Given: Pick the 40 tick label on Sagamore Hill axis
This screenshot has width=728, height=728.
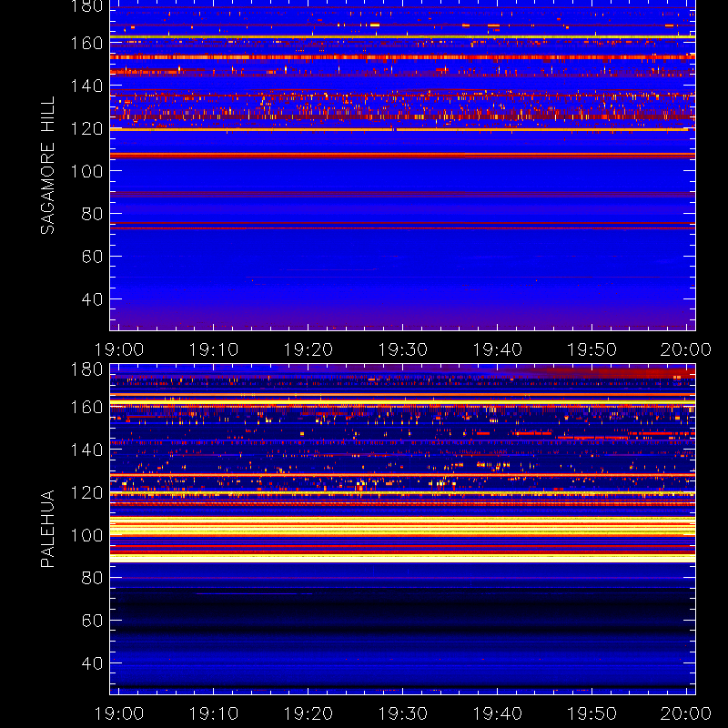Looking at the screenshot, I should 93,299.
